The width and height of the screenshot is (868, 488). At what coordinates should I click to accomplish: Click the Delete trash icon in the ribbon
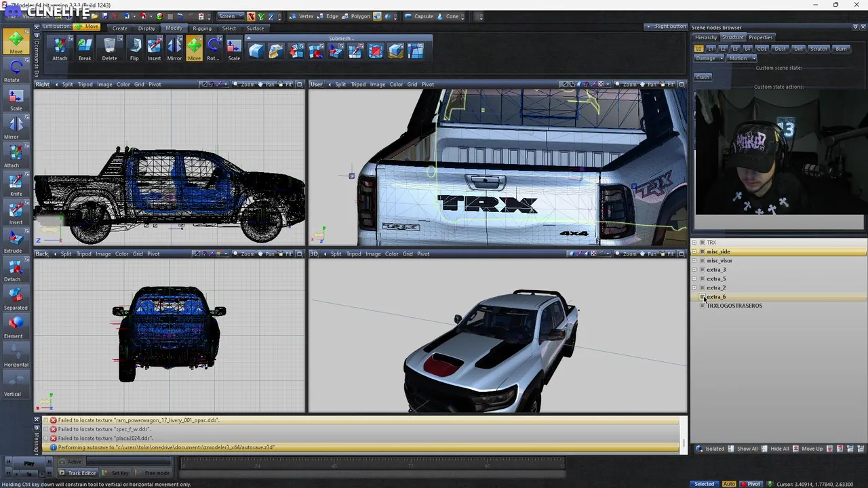click(109, 49)
